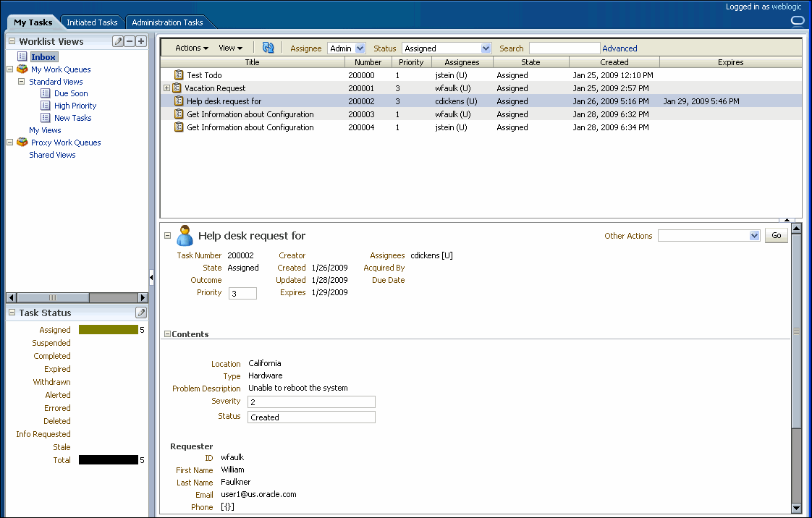The width and height of the screenshot is (812, 518).
Task: Open the Inbox view in Worklist Views
Action: [x=43, y=56]
